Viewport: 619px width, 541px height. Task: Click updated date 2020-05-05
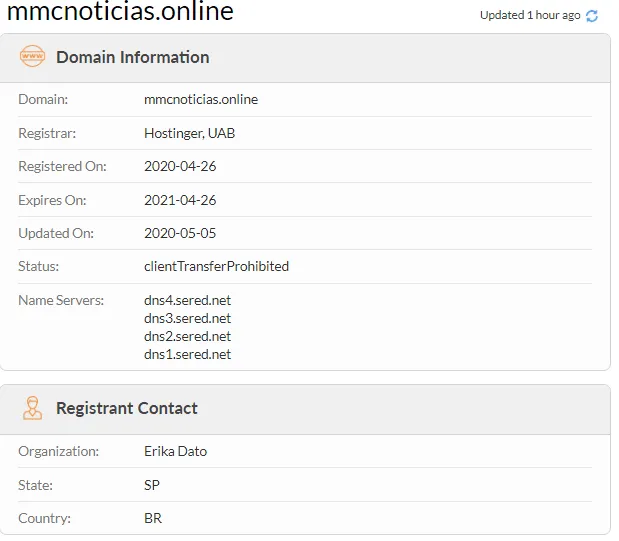point(180,233)
